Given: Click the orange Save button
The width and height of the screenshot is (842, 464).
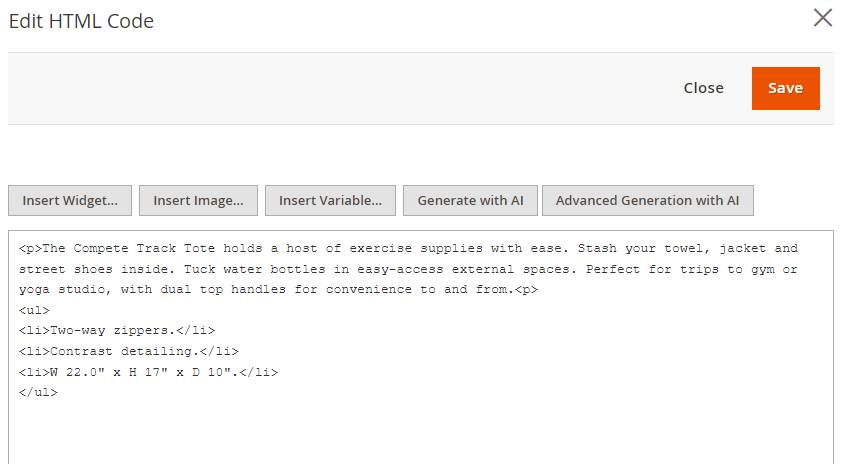Looking at the screenshot, I should (786, 89).
